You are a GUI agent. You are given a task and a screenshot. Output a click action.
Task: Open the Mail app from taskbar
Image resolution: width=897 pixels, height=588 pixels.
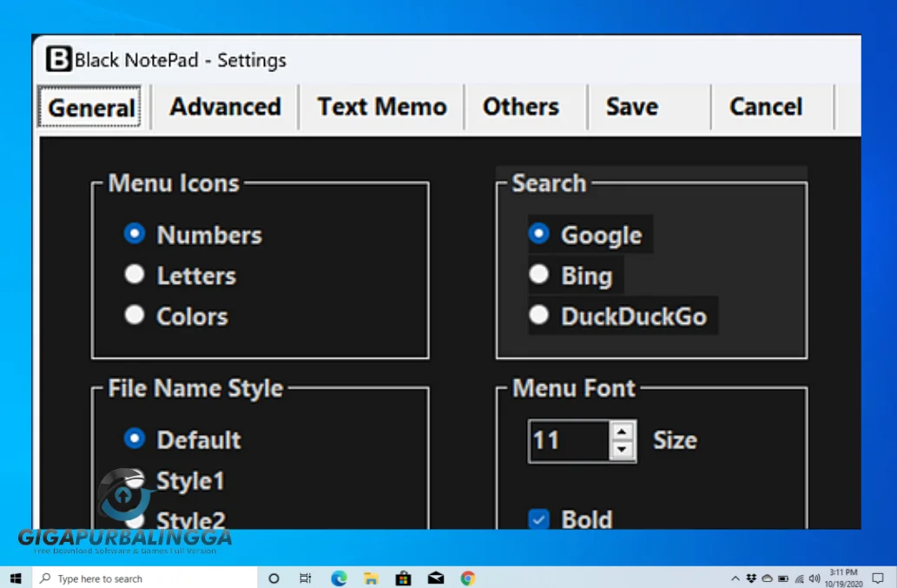tap(435, 578)
